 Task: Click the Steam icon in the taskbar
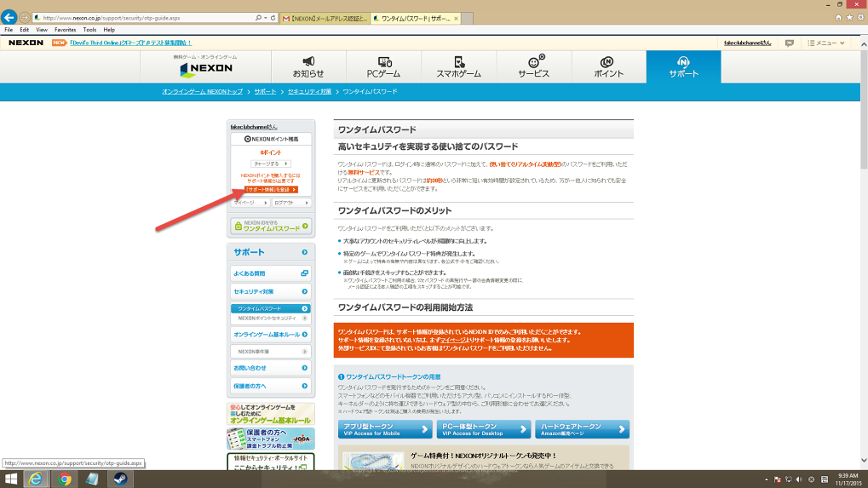117,478
